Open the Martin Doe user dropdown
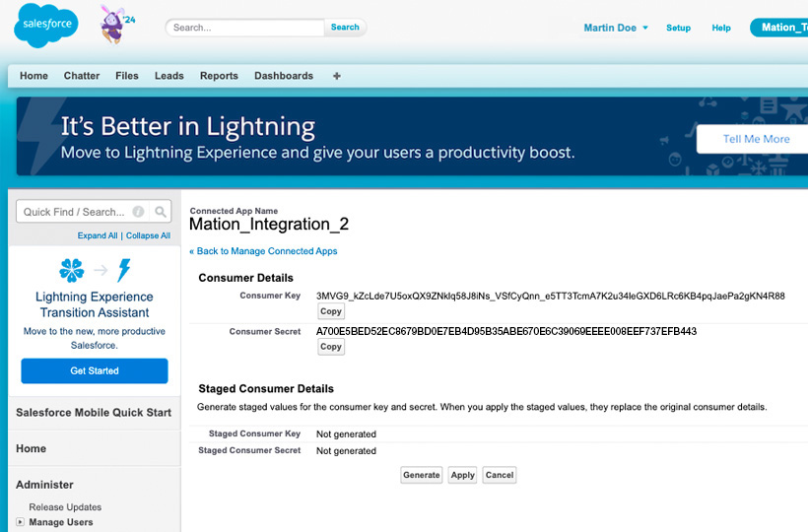Viewport: 808px width, 532px height. tap(616, 28)
